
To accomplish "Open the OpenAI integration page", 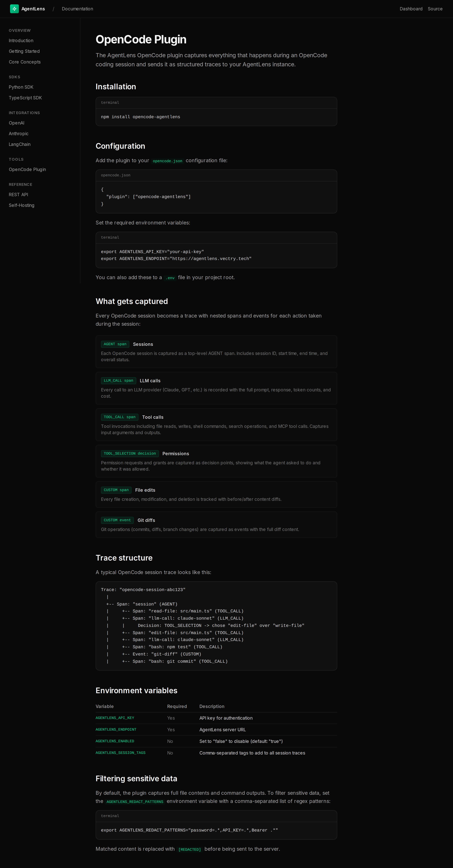I will pos(17,123).
